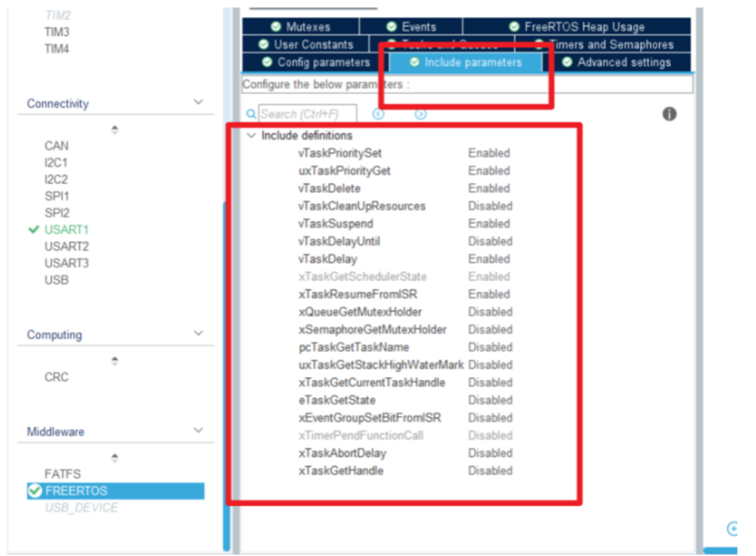Select TIM3 peripheral

coord(57,32)
